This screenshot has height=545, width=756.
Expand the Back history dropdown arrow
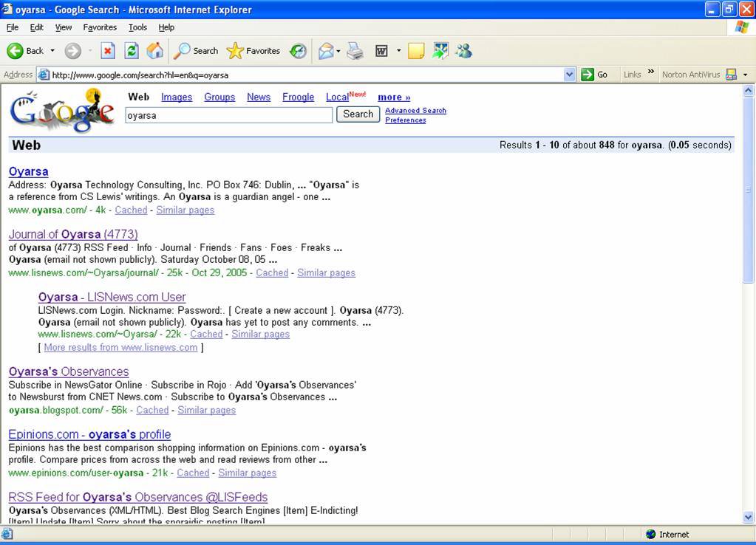pos(52,51)
